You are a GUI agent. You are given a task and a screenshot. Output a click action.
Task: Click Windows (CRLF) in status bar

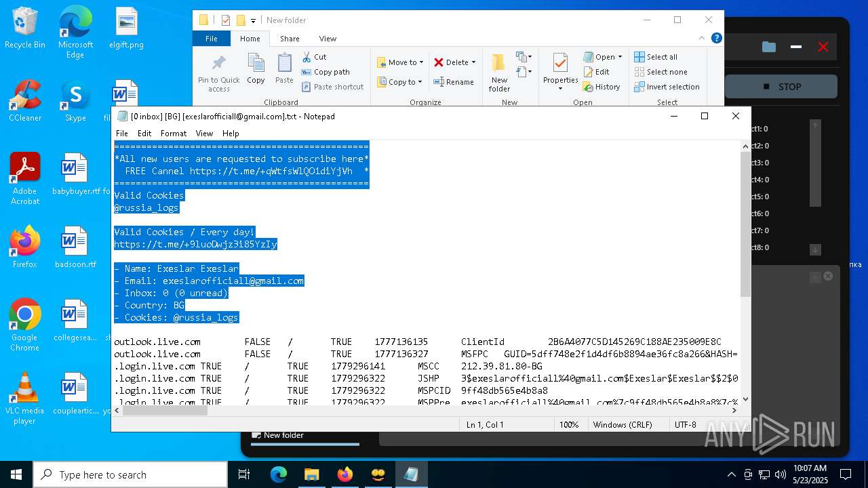[623, 425]
